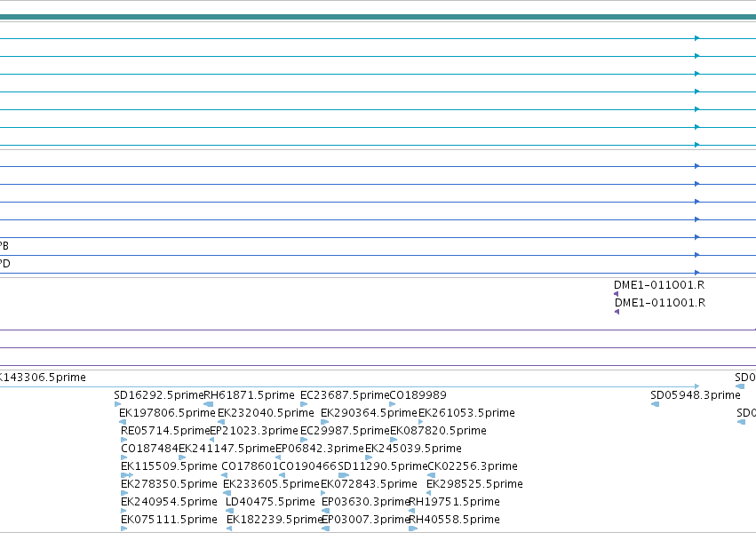Select the EK245039.5prime label

(x=413, y=449)
